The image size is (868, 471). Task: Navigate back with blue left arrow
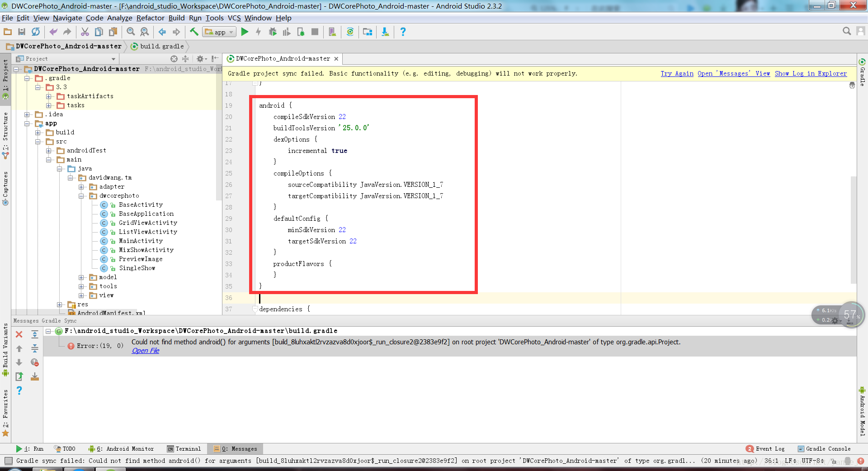tap(162, 32)
